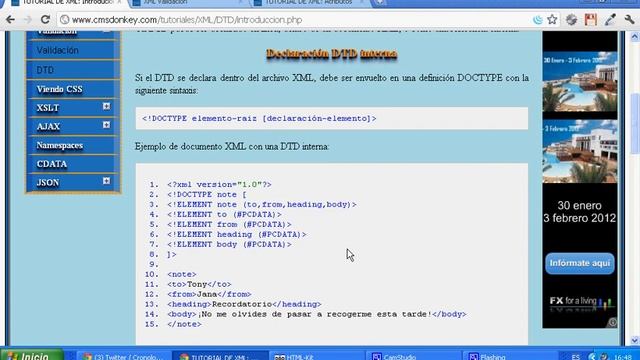640x360 pixels.
Task: Click code line 6 ELEMENT heading (#PCDATA)
Action: pos(237,235)
